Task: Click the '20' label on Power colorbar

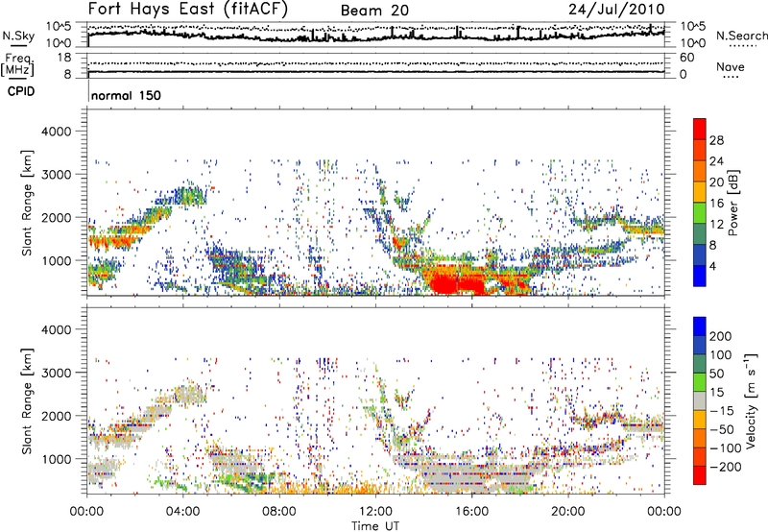Action: [x=716, y=182]
